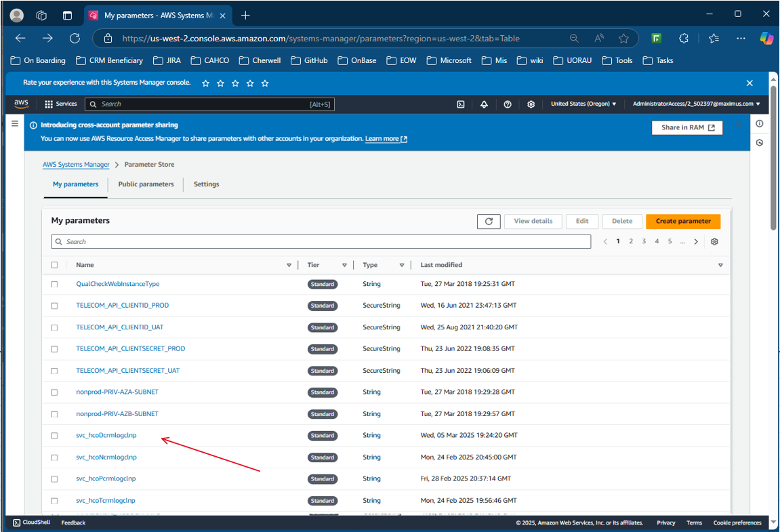780x532 pixels.
Task: Check the svc_hcoDcrmlogclnp checkbox
Action: (54, 436)
